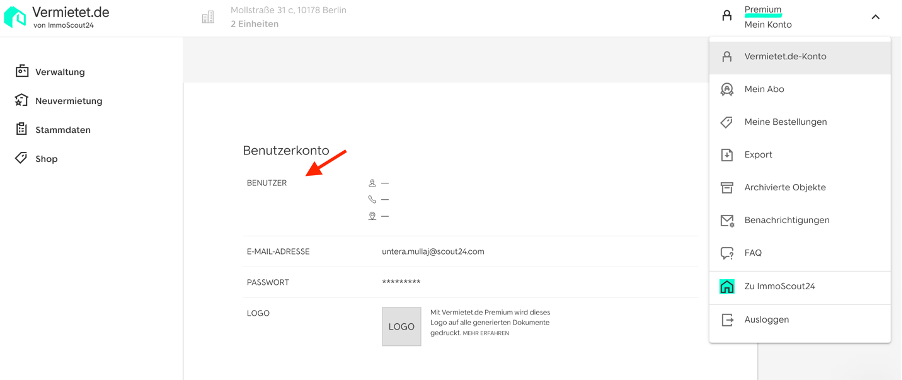Click the Mein Abo badge icon
The width and height of the screenshot is (902, 380).
(727, 89)
